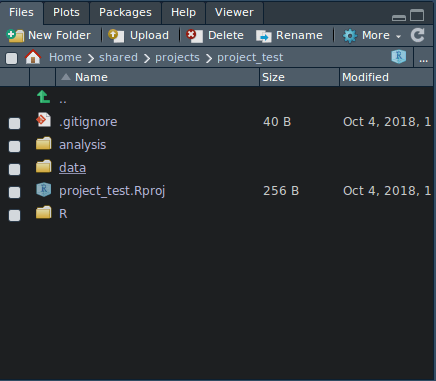
Task: Toggle the select-all files checkbox
Action: point(12,58)
